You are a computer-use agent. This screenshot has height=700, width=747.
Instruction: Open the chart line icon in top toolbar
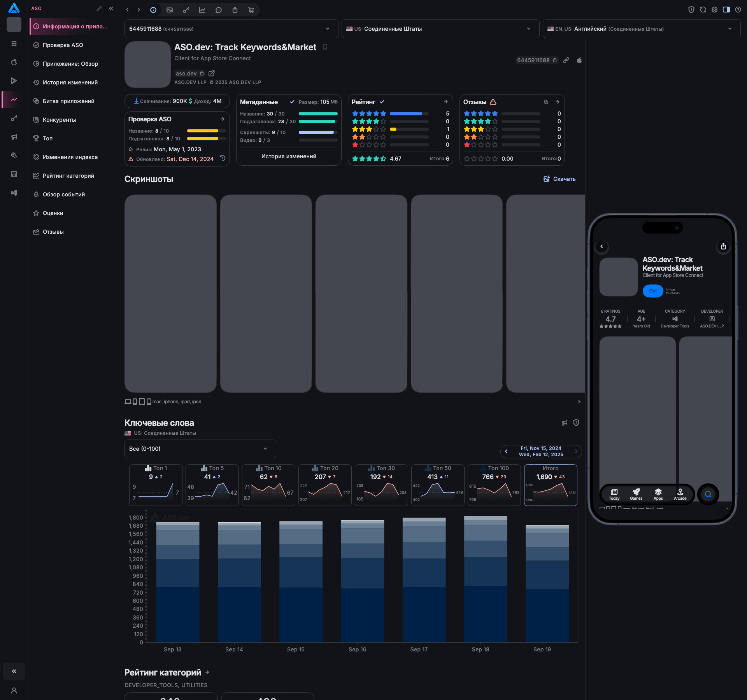[202, 10]
